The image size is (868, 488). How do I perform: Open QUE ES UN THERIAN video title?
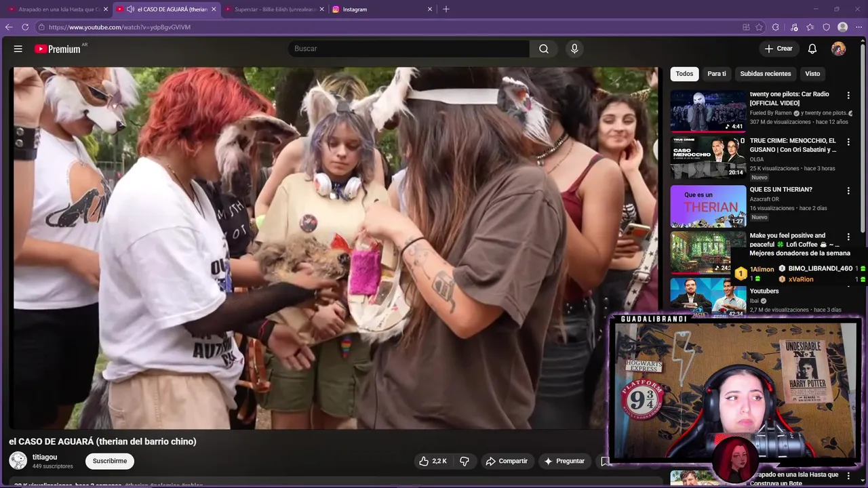[781, 190]
